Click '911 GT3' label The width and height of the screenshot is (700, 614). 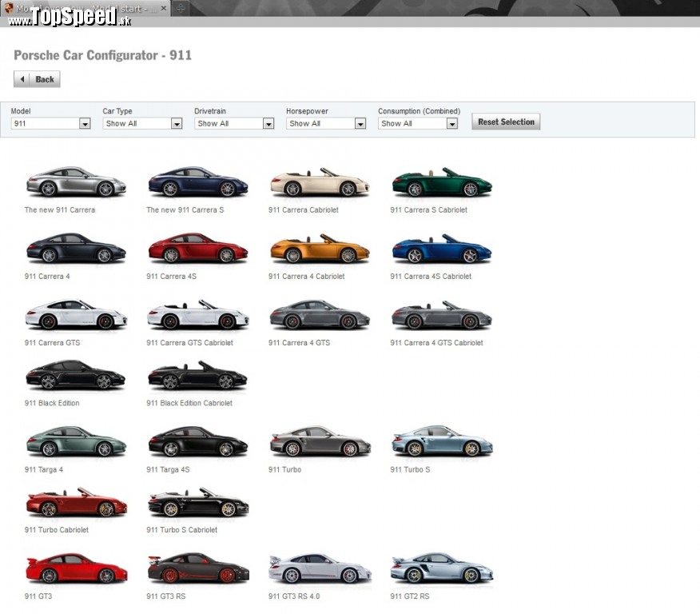[38, 596]
